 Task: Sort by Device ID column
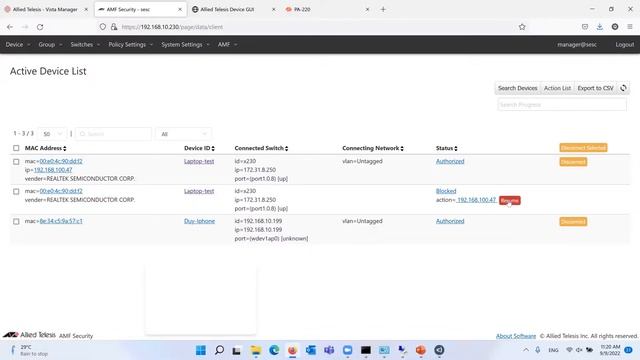199,148
